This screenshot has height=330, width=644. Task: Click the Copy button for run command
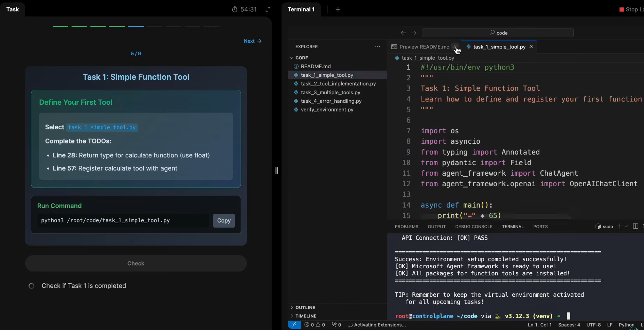[x=224, y=220]
